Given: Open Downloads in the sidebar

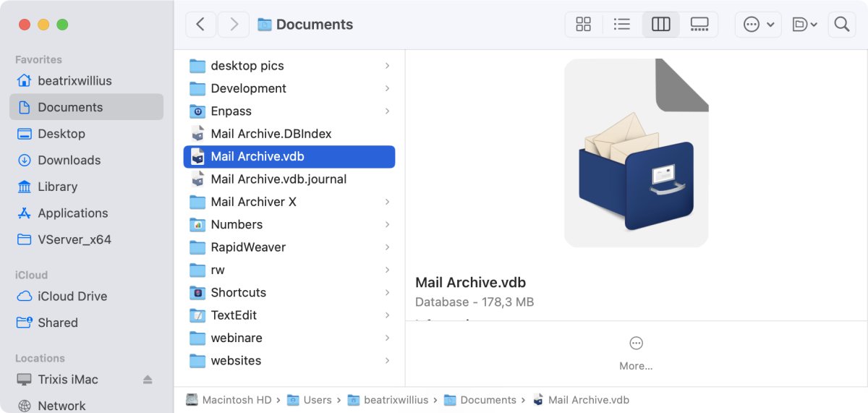Looking at the screenshot, I should click(86, 160).
